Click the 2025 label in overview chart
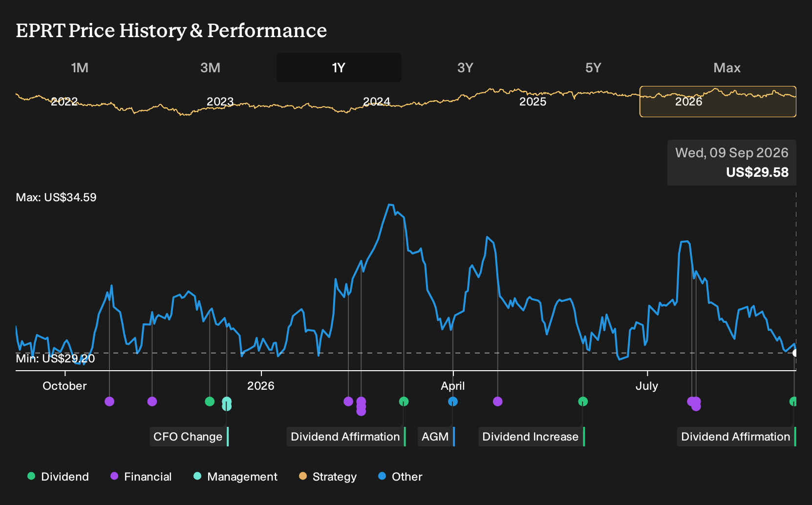 tap(533, 102)
